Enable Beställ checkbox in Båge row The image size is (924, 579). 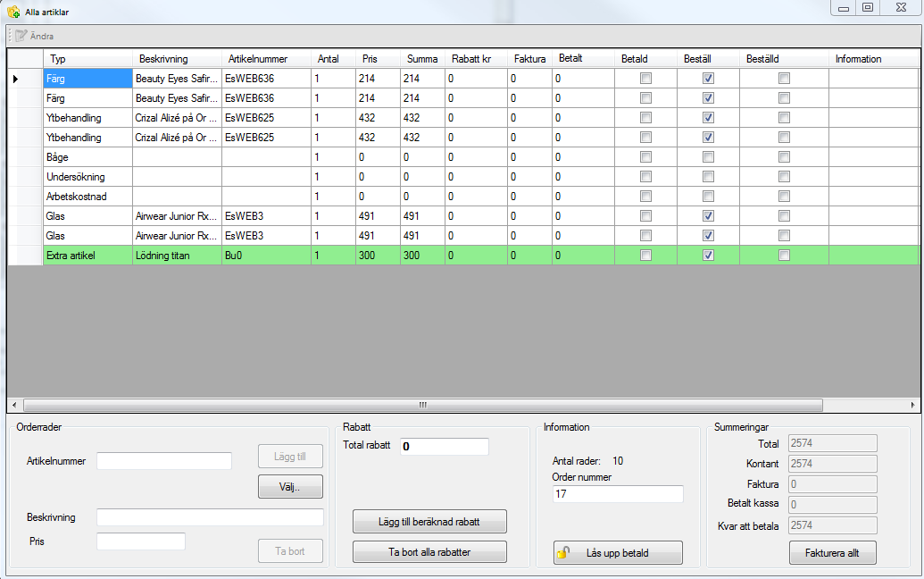click(x=708, y=157)
